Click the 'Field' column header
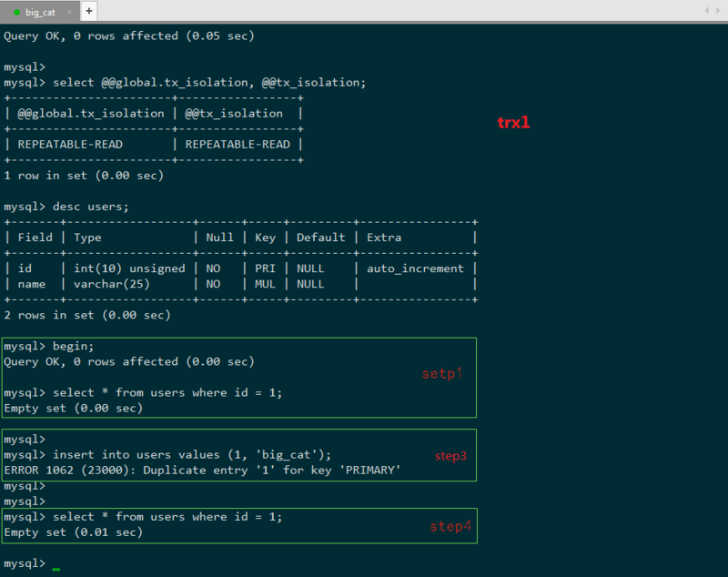This screenshot has height=577, width=728. coord(35,238)
